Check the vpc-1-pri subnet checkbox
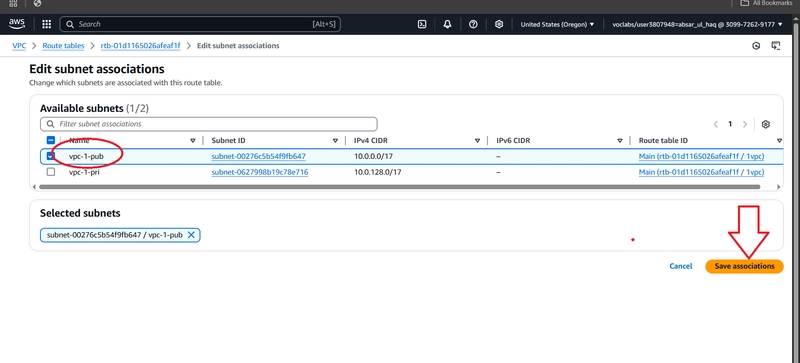The width and height of the screenshot is (800, 363). 51,172
